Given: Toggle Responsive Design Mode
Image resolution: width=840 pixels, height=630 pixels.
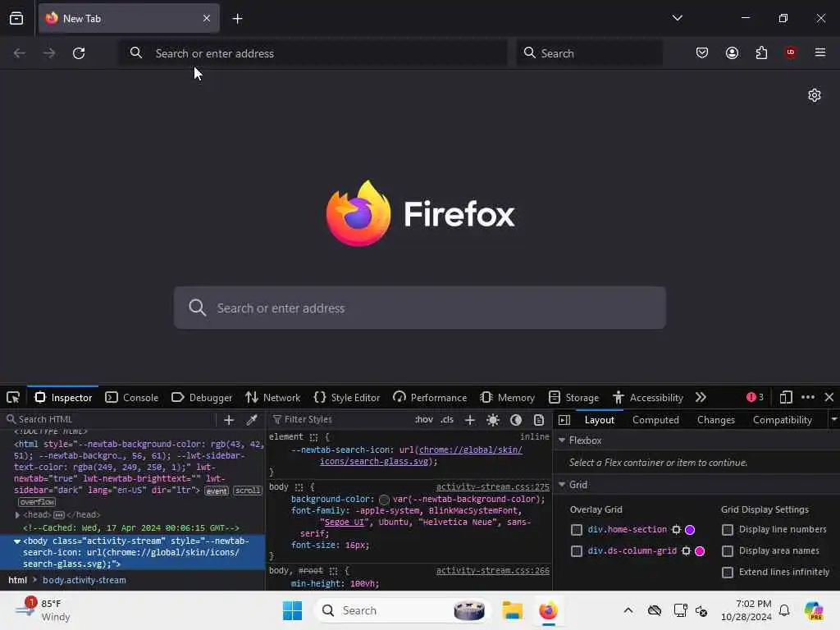Looking at the screenshot, I should click(x=785, y=398).
